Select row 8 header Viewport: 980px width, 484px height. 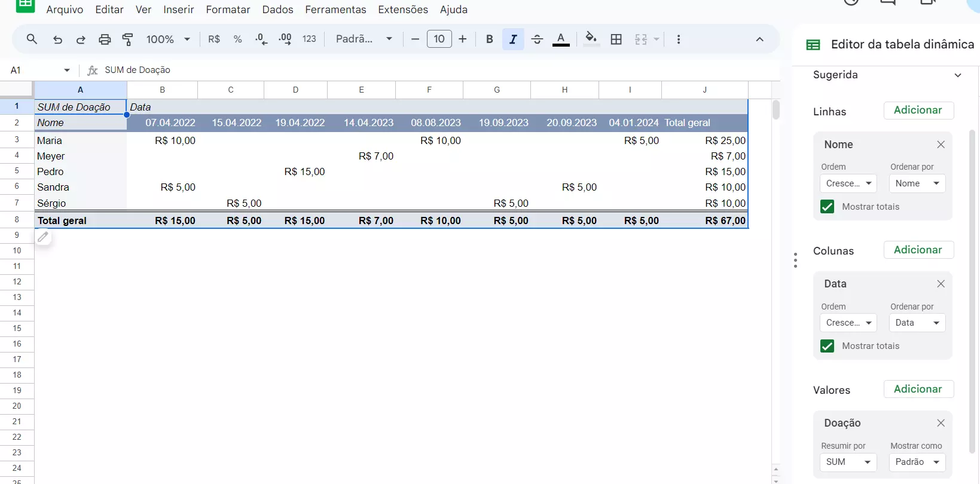coord(17,220)
